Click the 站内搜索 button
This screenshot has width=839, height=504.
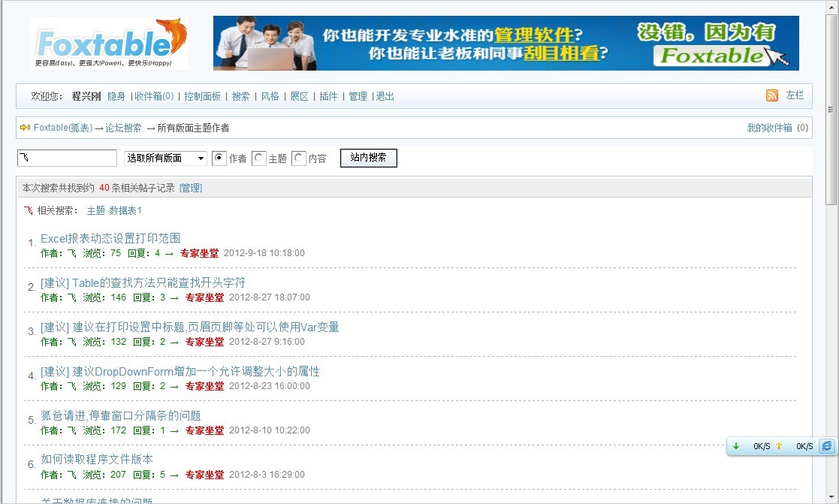click(x=369, y=158)
